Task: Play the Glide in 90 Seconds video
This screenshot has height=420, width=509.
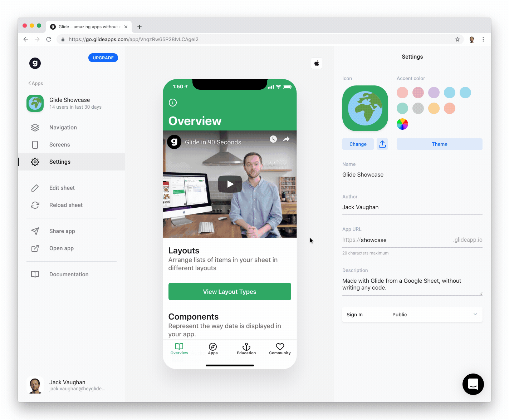Action: pyautogui.click(x=230, y=184)
